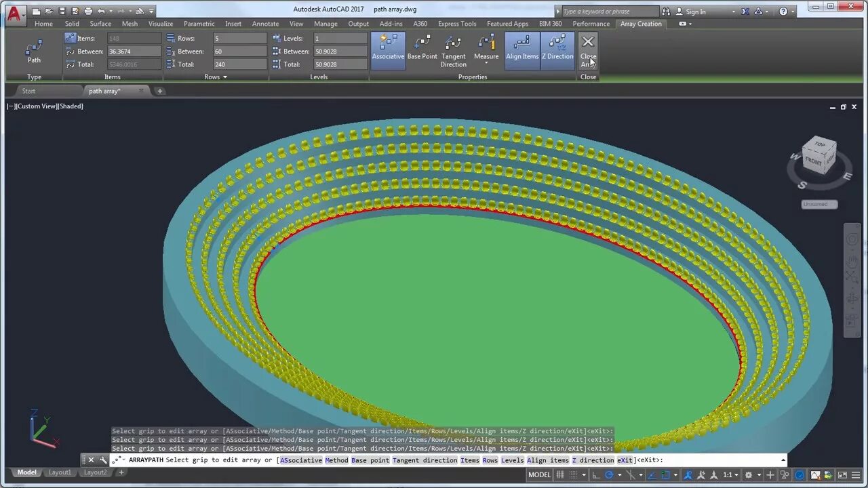Image resolution: width=868 pixels, height=488 pixels.
Task: Switch to the Start file tab
Action: click(28, 91)
